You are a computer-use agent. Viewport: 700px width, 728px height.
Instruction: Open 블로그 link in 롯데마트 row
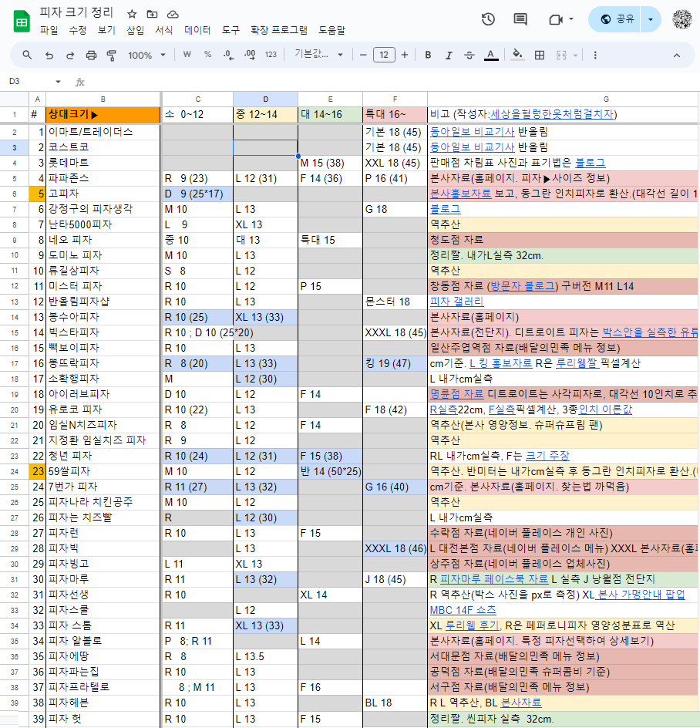pos(590,163)
